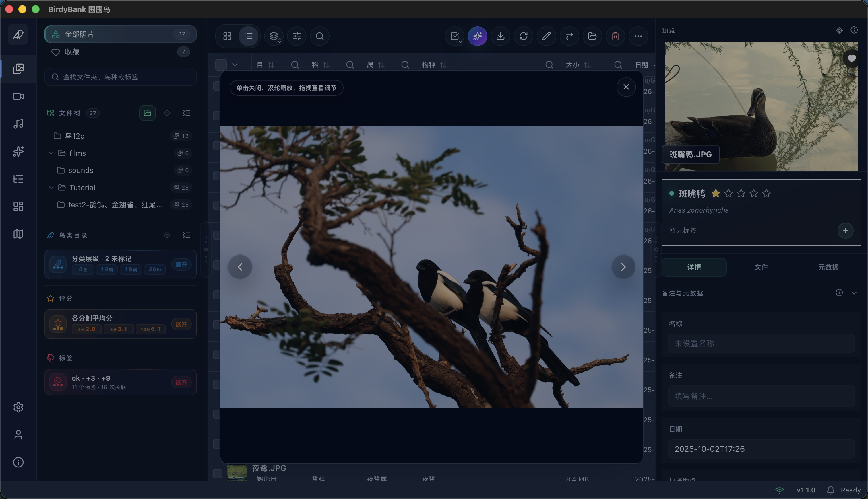Click the refresh sync icon
Viewport: 868px width, 499px height.
click(x=523, y=36)
